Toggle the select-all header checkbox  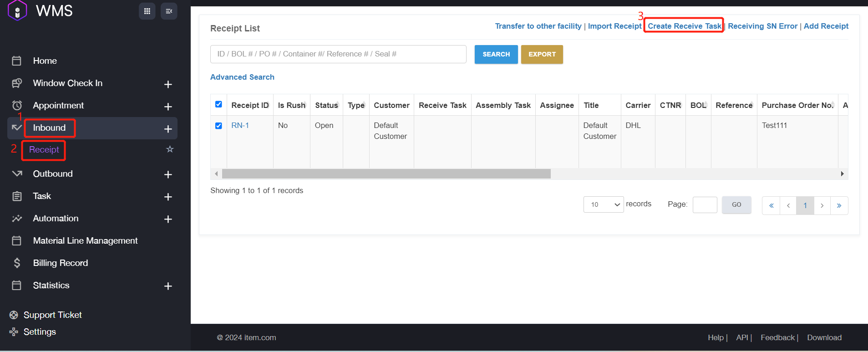(218, 104)
